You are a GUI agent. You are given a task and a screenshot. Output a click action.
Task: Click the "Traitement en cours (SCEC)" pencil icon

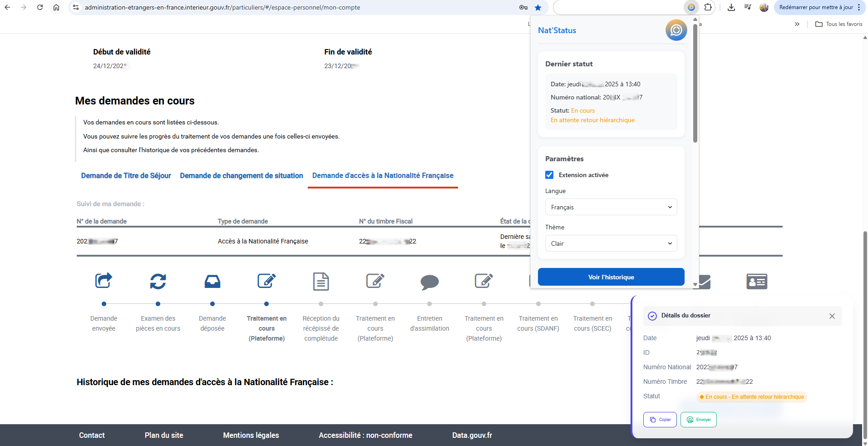pos(593,281)
